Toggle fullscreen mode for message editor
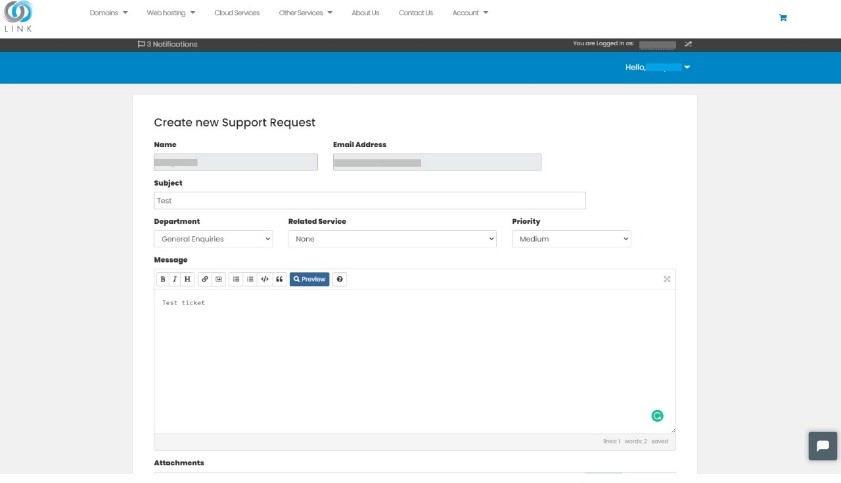841x483 pixels. (x=667, y=279)
